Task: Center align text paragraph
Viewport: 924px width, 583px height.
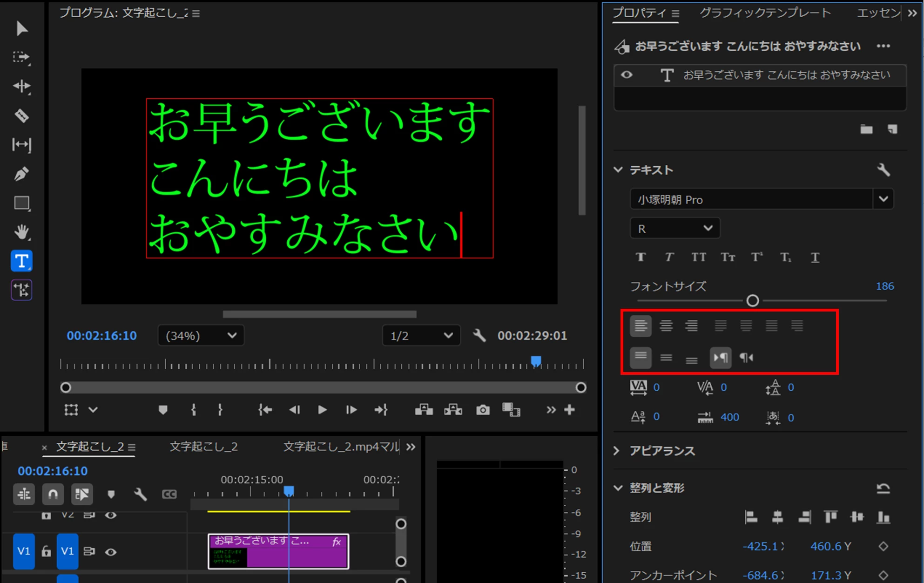Action: click(666, 326)
